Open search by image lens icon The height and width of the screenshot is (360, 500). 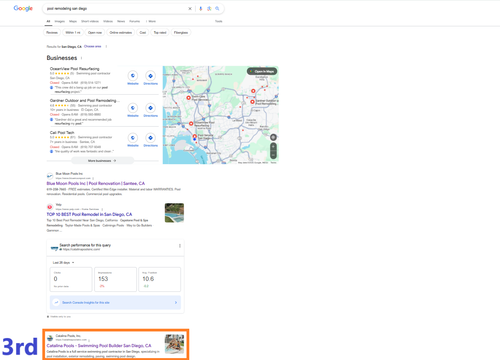209,9
